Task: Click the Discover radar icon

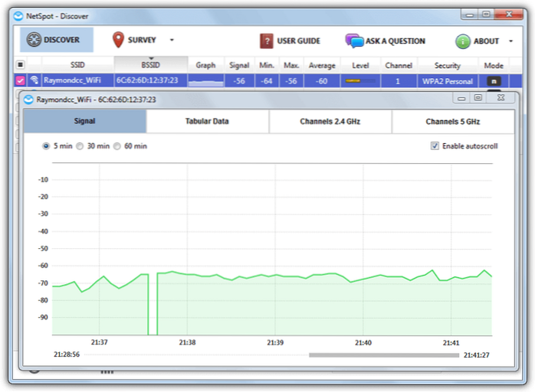Action: 32,41
